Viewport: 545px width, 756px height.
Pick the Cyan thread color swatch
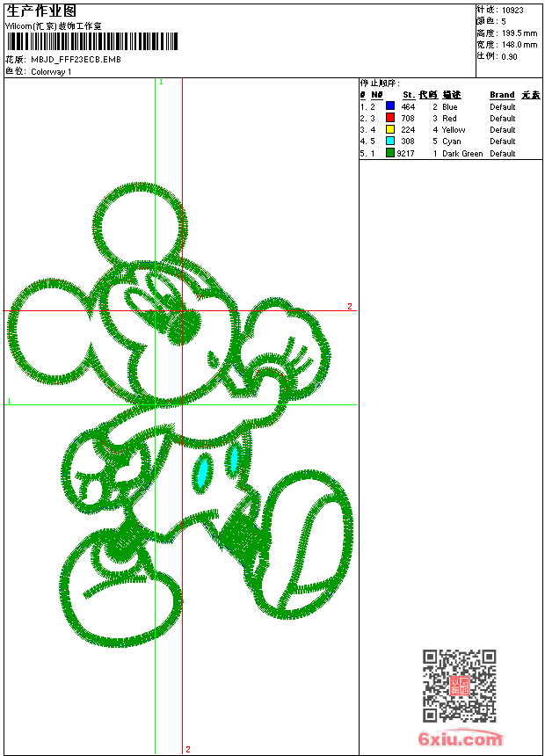(390, 141)
